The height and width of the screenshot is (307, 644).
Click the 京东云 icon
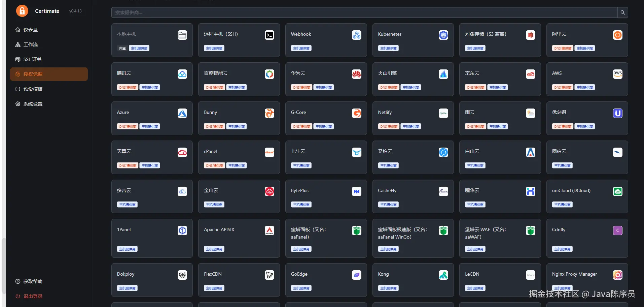coord(531,74)
